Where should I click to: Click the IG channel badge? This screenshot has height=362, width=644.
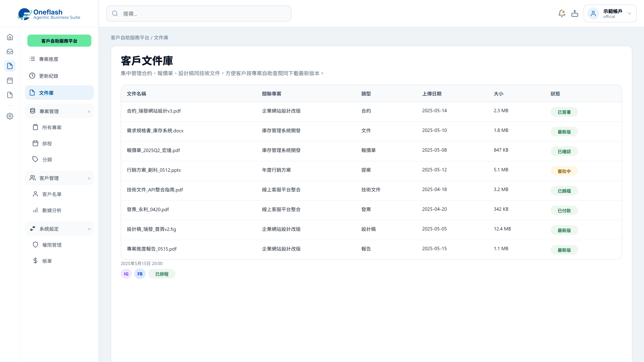tap(126, 274)
